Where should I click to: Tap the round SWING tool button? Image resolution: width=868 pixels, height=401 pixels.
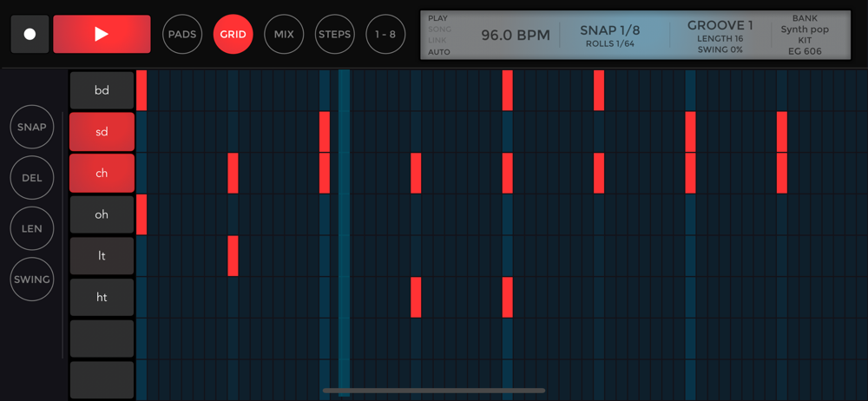pyautogui.click(x=32, y=279)
